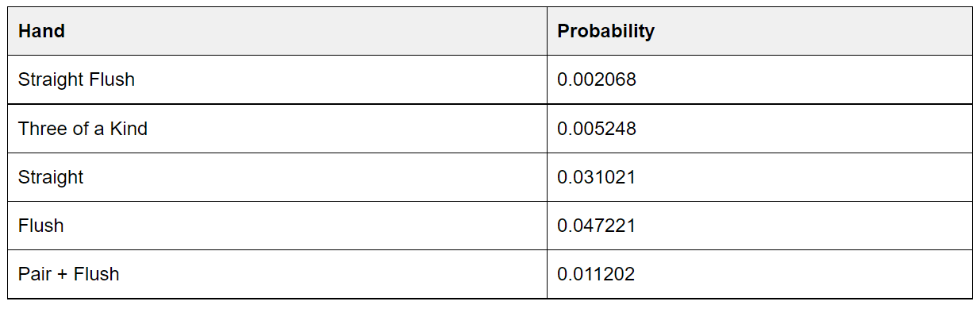Screen dimensions: 980x309
Task: Click the Probability column header
Action: (759, 31)
